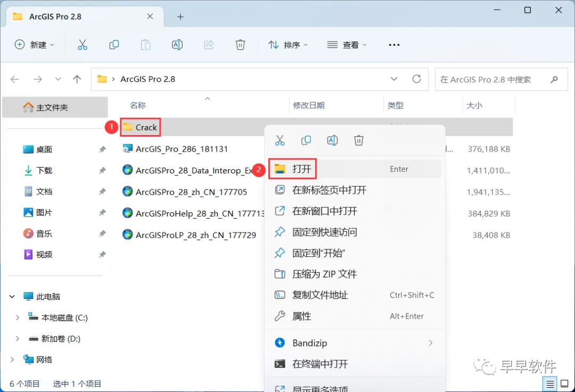Open 主文件夹 in the sidebar
Image resolution: width=575 pixels, height=392 pixels.
click(55, 107)
